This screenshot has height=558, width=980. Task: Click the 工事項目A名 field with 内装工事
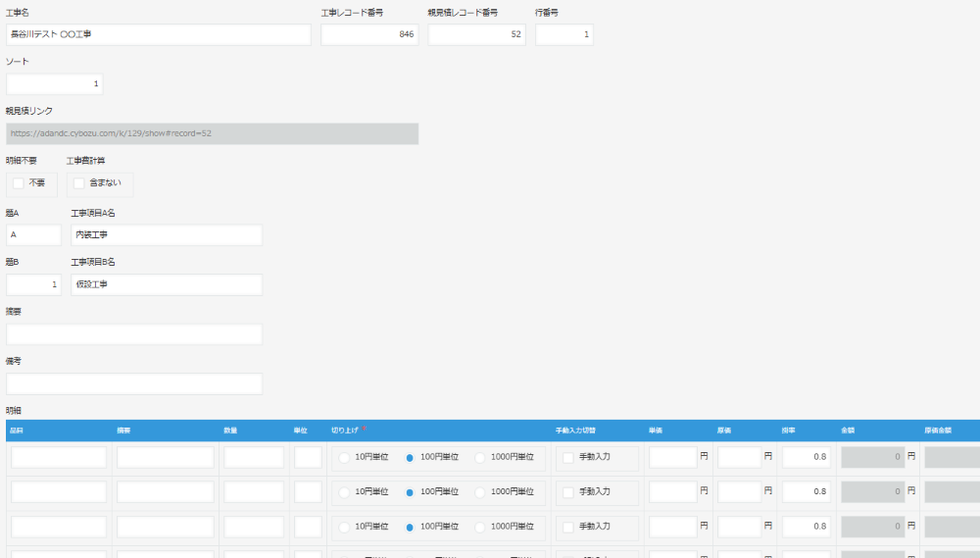167,234
